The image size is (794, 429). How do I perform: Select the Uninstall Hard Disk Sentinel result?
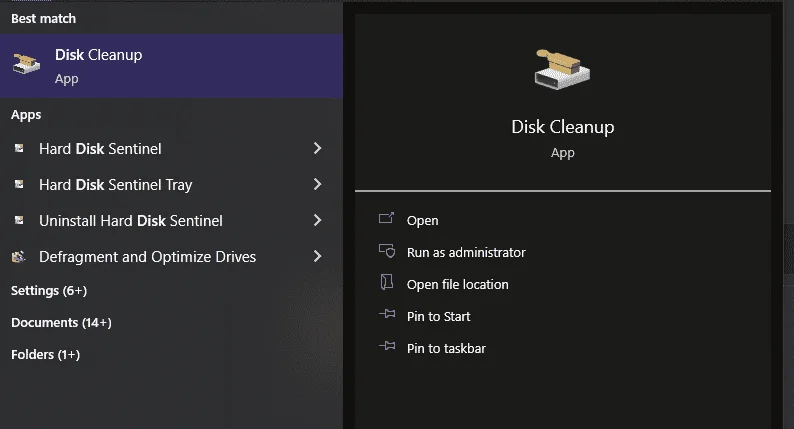click(x=171, y=220)
